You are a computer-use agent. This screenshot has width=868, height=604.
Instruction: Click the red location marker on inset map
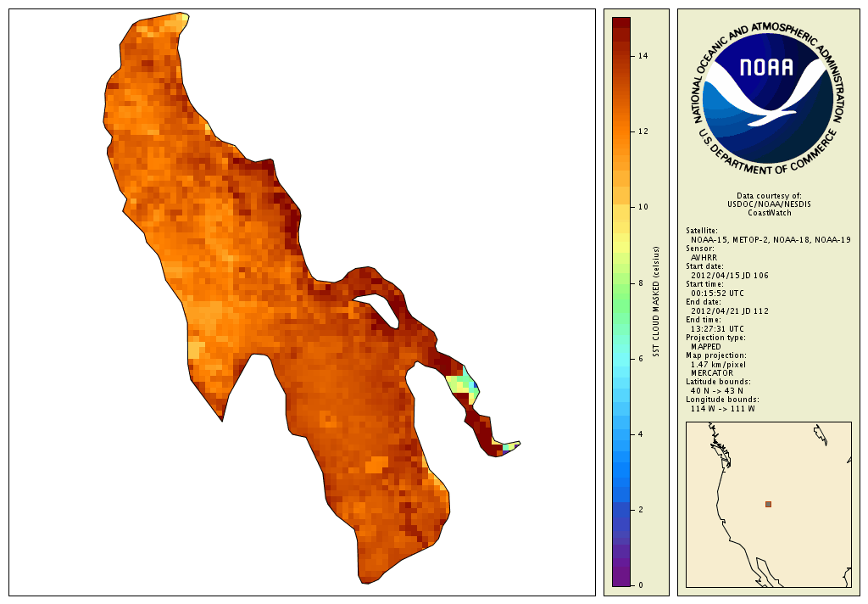tap(768, 504)
